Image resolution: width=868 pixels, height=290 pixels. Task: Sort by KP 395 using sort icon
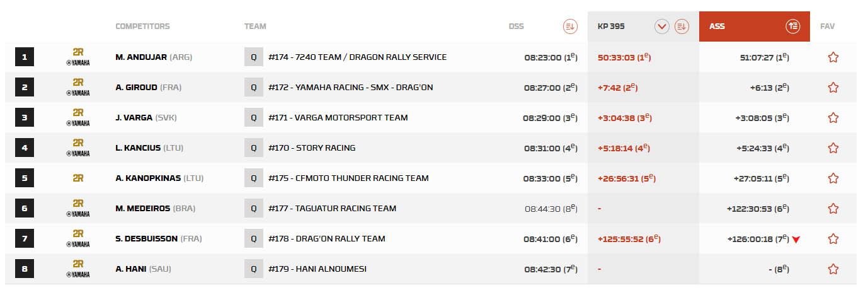(682, 26)
